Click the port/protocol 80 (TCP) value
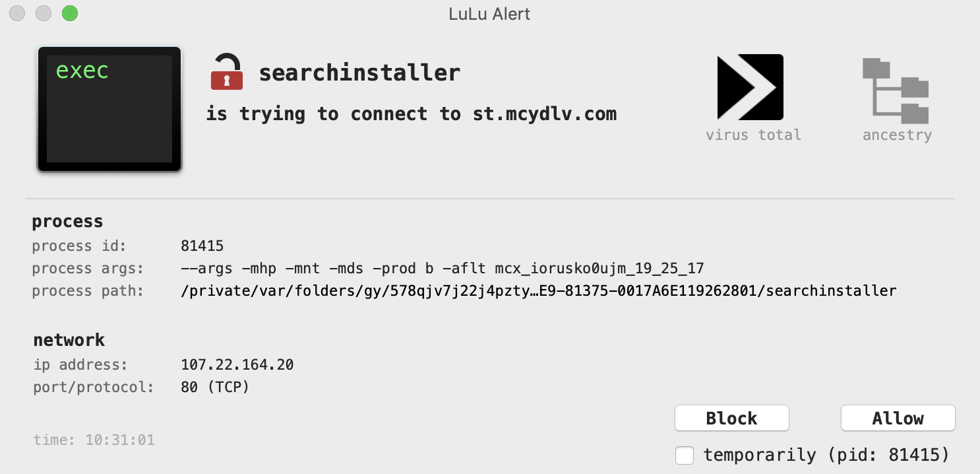Image resolution: width=980 pixels, height=474 pixels. 215,387
